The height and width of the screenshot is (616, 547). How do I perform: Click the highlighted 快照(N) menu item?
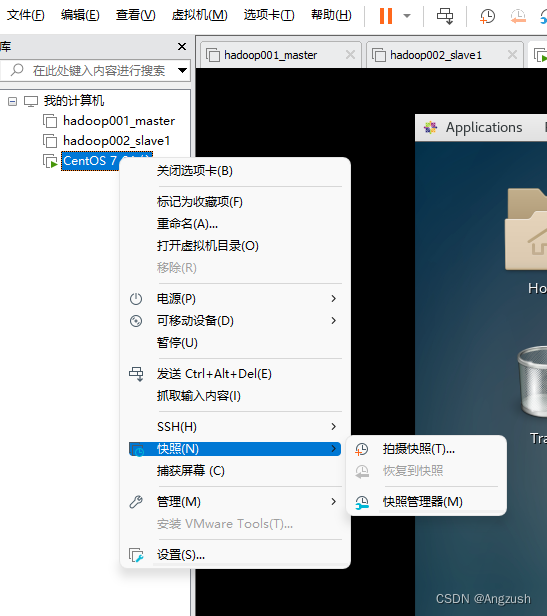[x=235, y=449]
